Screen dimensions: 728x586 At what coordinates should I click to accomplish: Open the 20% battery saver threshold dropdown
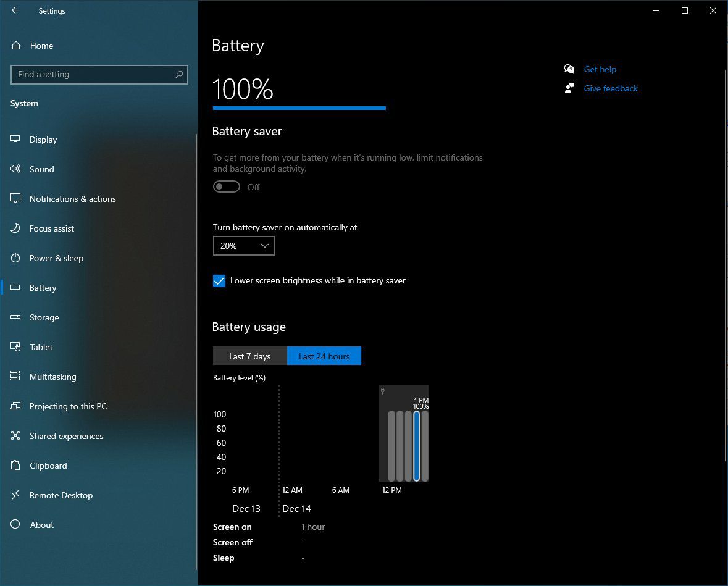point(244,246)
